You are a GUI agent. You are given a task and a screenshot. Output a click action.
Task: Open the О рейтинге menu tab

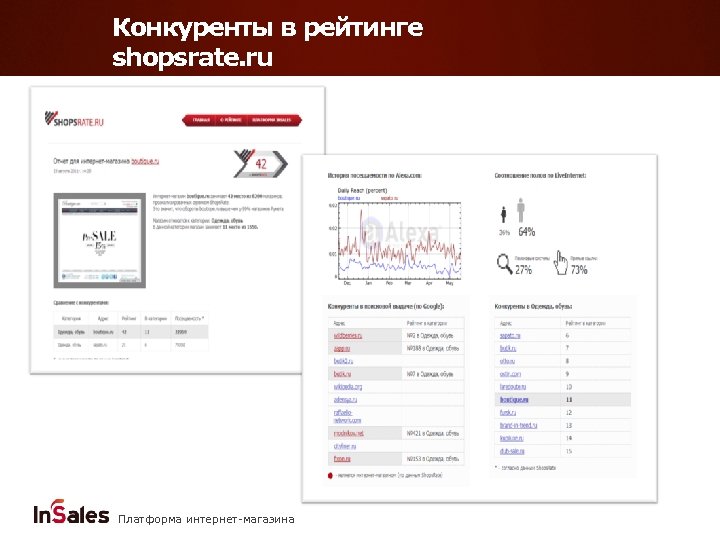tap(230, 120)
